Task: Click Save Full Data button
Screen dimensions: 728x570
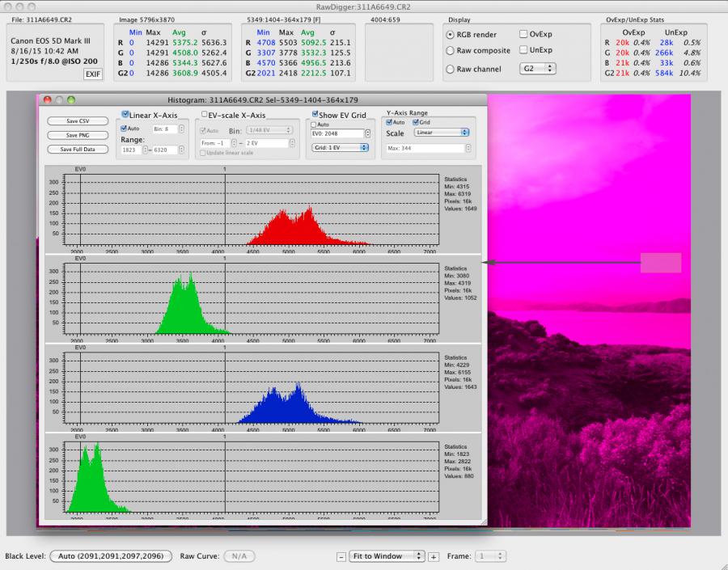Action: [78, 149]
